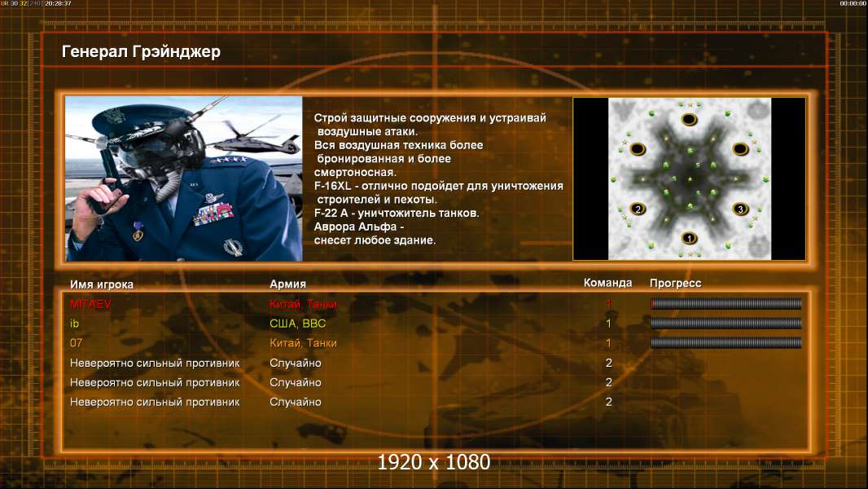Select player name "07"
This screenshot has width=868, height=489.
point(76,343)
